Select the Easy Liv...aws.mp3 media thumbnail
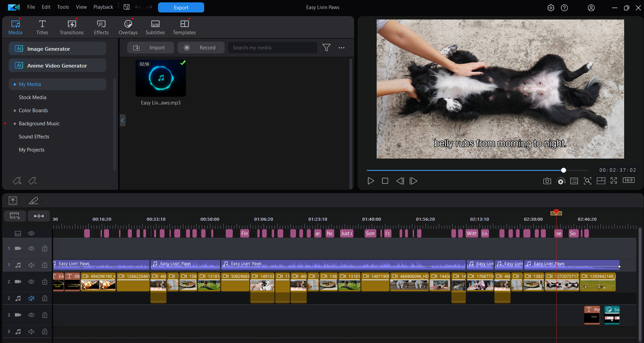 pyautogui.click(x=161, y=78)
